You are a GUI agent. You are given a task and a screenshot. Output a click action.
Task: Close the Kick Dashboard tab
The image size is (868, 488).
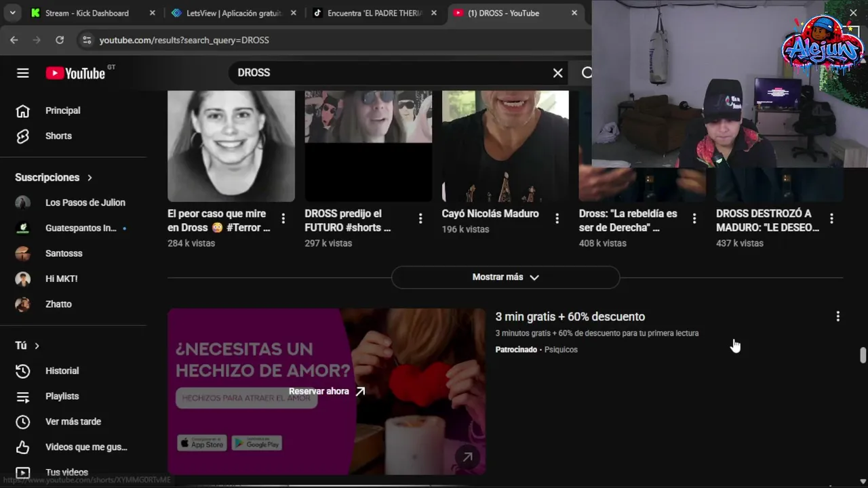pyautogui.click(x=152, y=13)
